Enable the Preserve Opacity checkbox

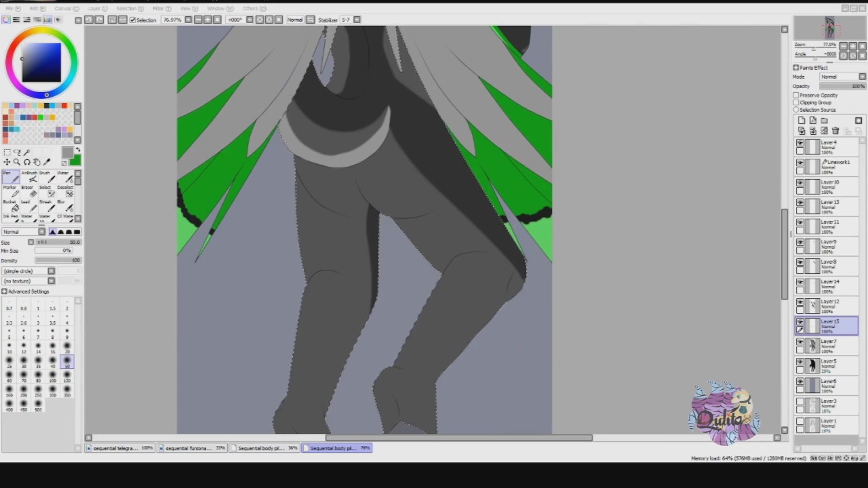coord(796,96)
